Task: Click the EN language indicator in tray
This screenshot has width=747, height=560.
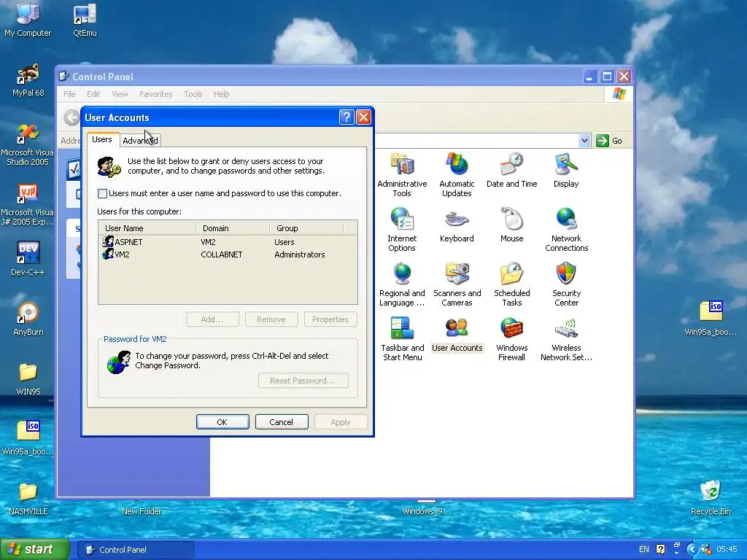Action: 643,550
